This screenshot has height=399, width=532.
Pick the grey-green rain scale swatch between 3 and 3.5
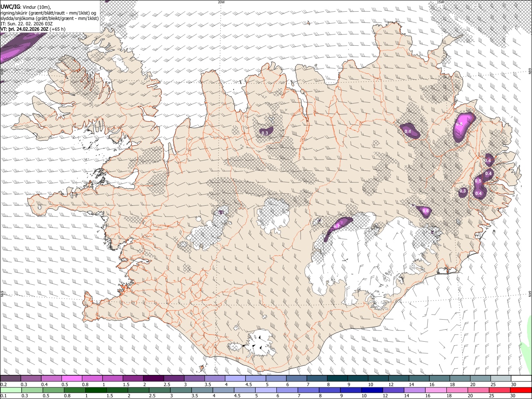[180, 390]
